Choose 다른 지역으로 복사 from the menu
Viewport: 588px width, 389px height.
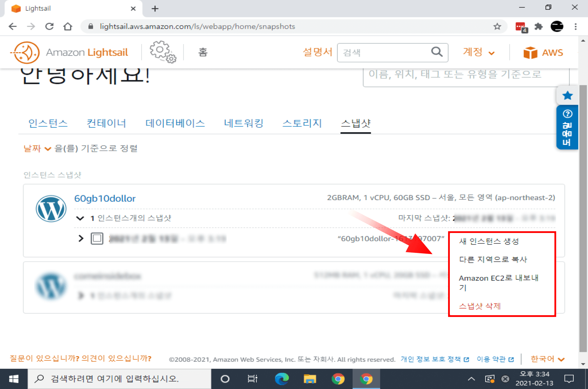pos(493,260)
